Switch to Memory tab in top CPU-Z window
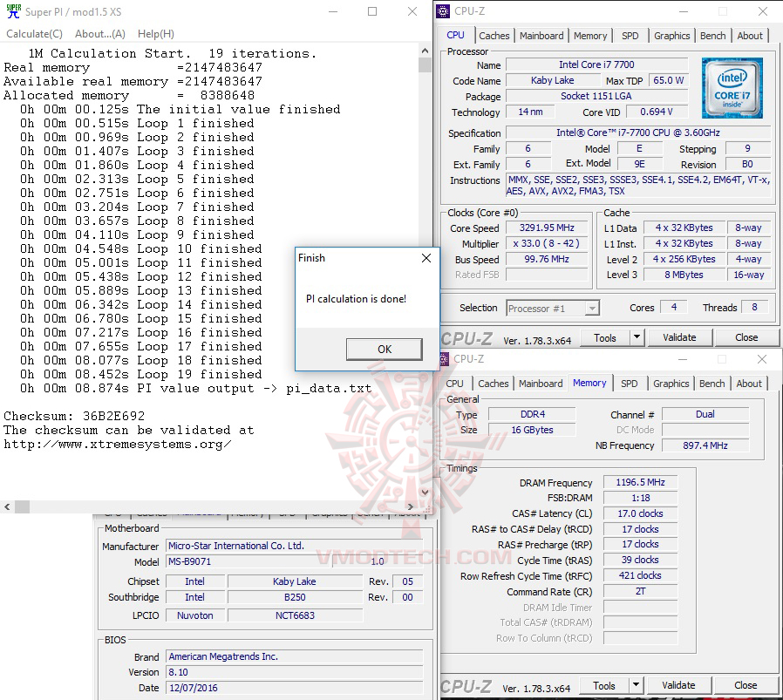The width and height of the screenshot is (783, 700). coord(590,36)
